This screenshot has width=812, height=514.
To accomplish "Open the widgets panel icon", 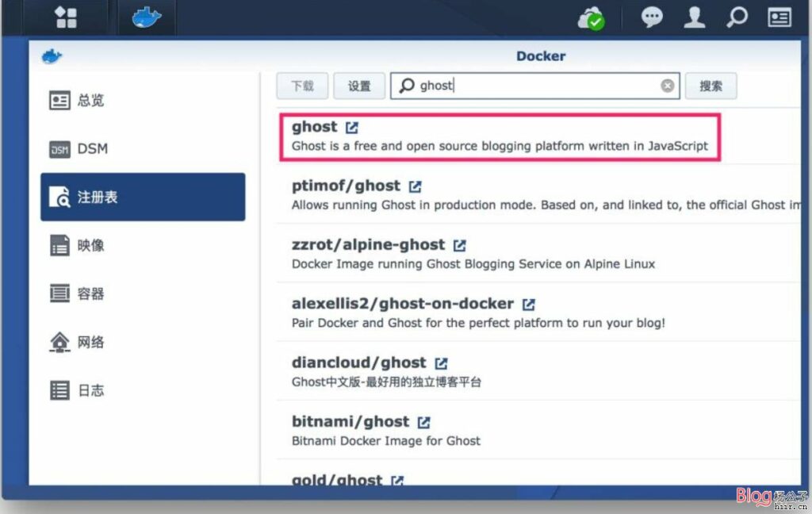I will [779, 17].
